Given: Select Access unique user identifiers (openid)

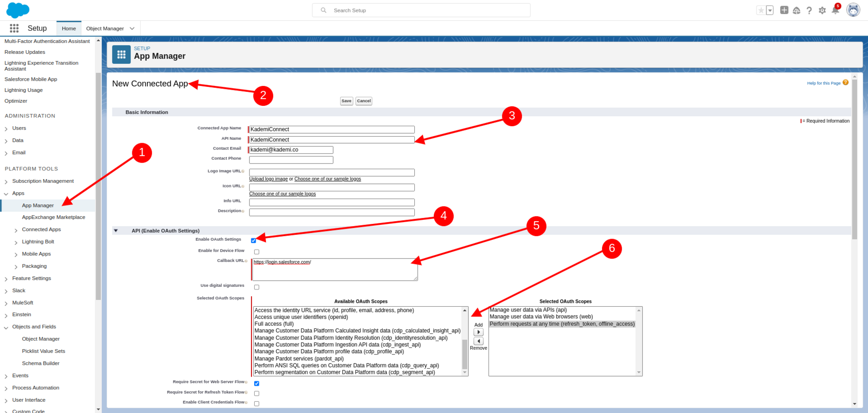Looking at the screenshot, I should tap(301, 317).
